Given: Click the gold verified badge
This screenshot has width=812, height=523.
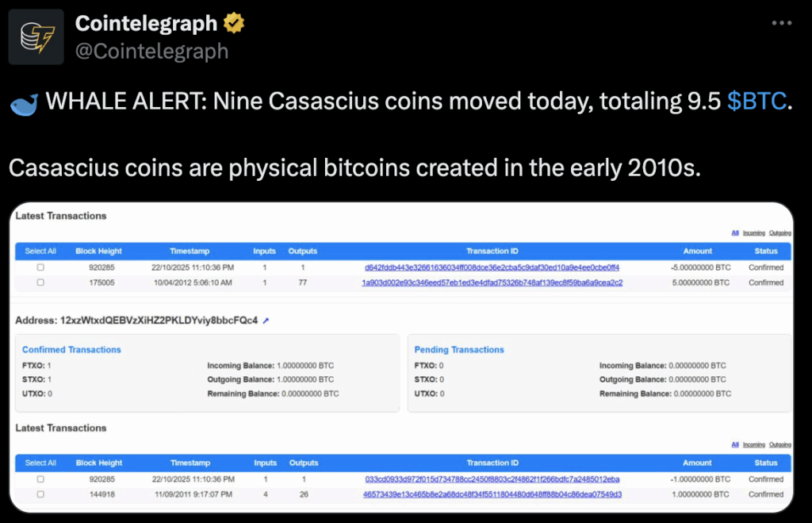Looking at the screenshot, I should coord(233,24).
